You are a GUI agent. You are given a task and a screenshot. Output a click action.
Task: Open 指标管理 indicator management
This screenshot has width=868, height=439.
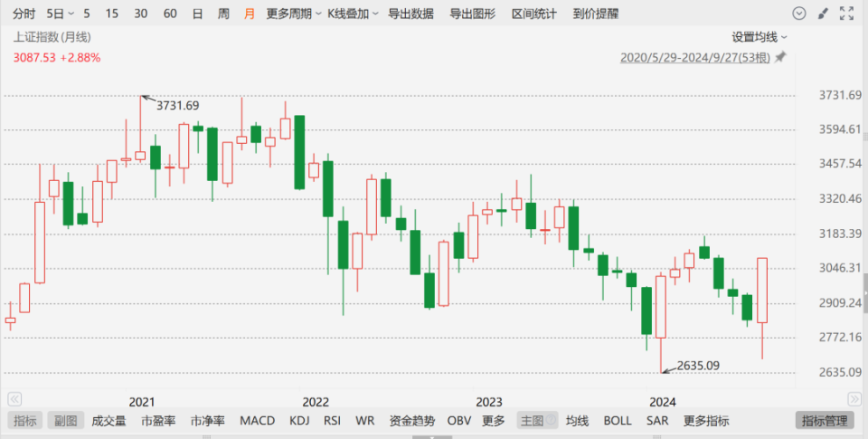tap(825, 421)
